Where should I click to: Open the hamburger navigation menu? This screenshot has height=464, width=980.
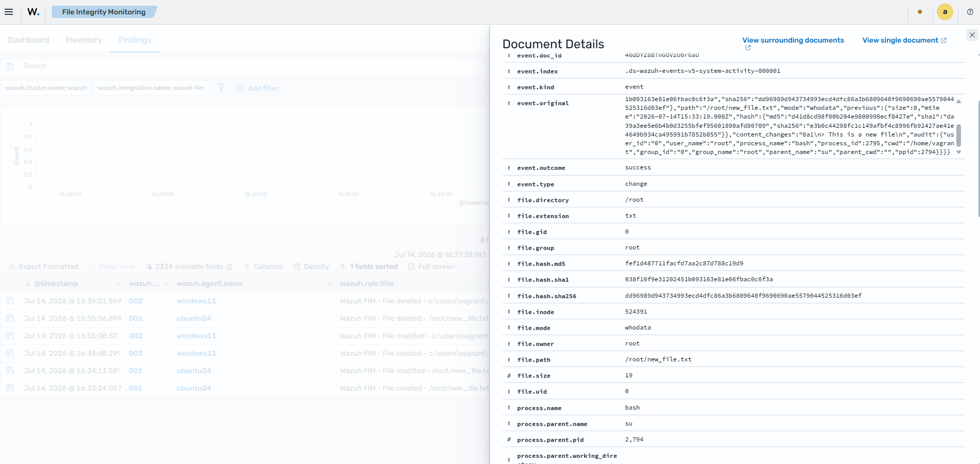pyautogui.click(x=9, y=12)
